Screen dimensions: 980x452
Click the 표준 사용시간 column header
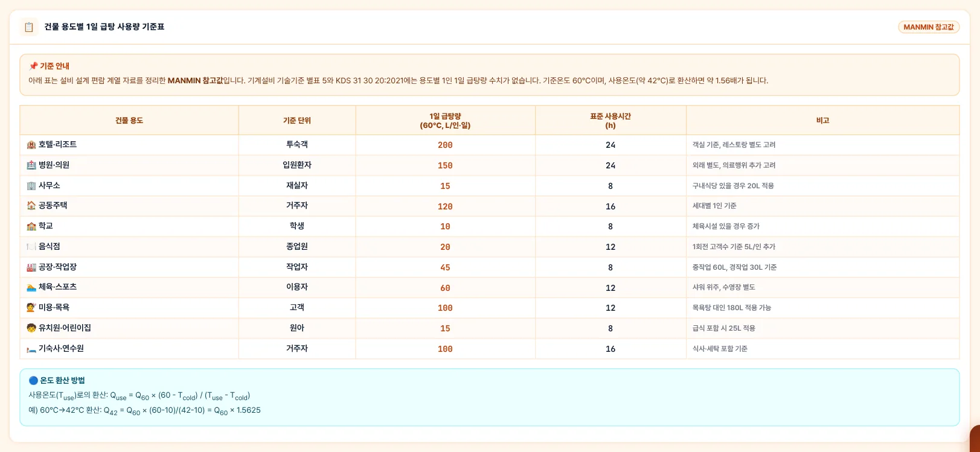point(610,121)
